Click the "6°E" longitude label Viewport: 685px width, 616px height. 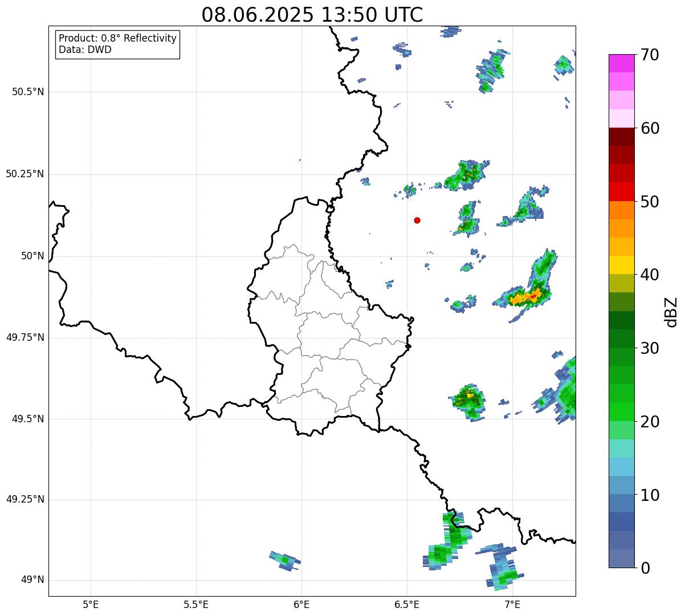pos(301,604)
